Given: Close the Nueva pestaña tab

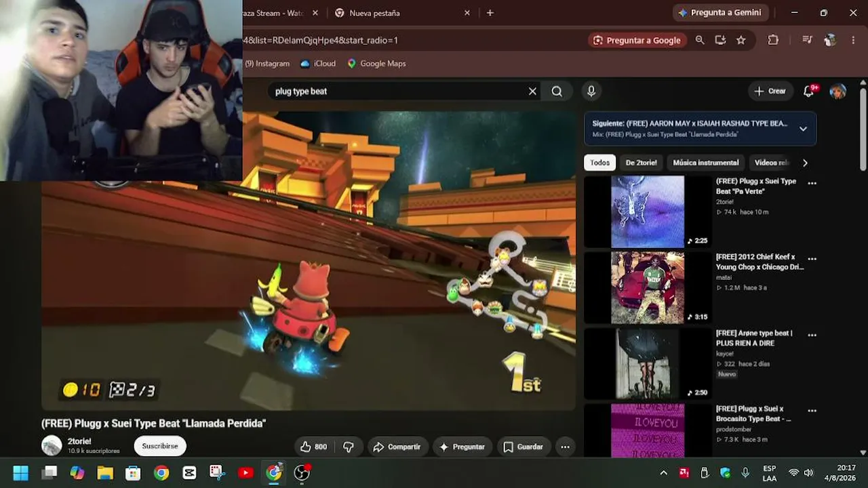Looking at the screenshot, I should click(x=467, y=13).
